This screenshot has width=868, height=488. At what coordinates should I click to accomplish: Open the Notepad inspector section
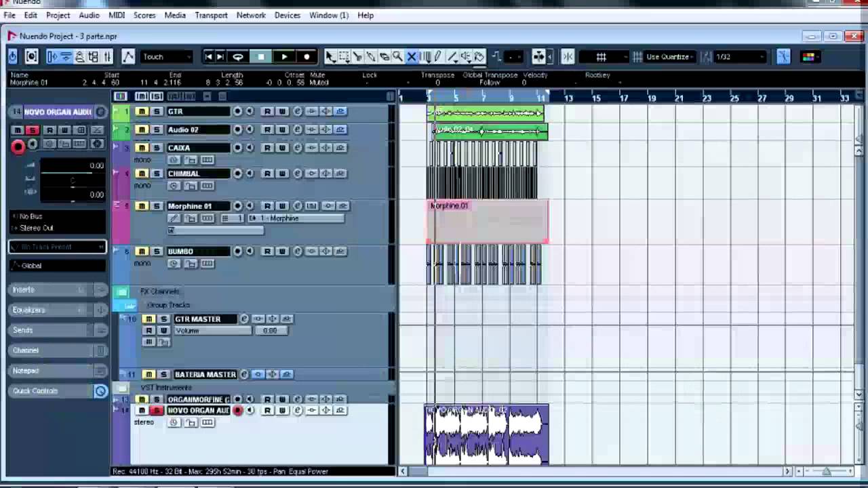pyautogui.click(x=58, y=371)
